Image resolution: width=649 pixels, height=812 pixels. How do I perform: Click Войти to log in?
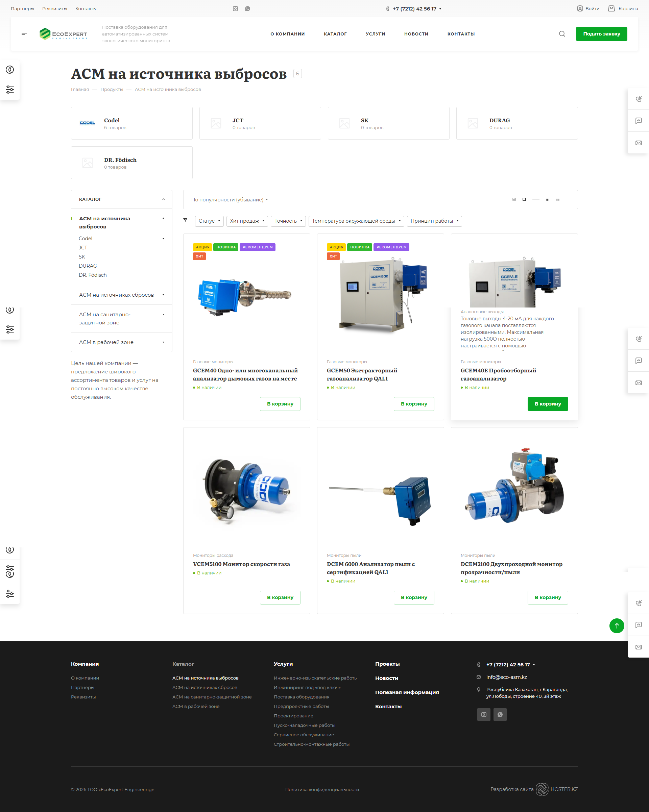(588, 9)
